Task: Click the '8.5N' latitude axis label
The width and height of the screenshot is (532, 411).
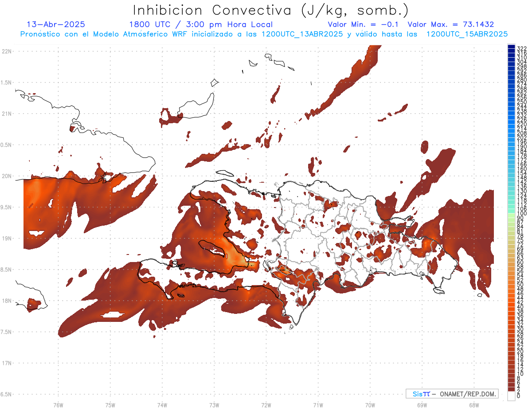Action: [x=6, y=270]
